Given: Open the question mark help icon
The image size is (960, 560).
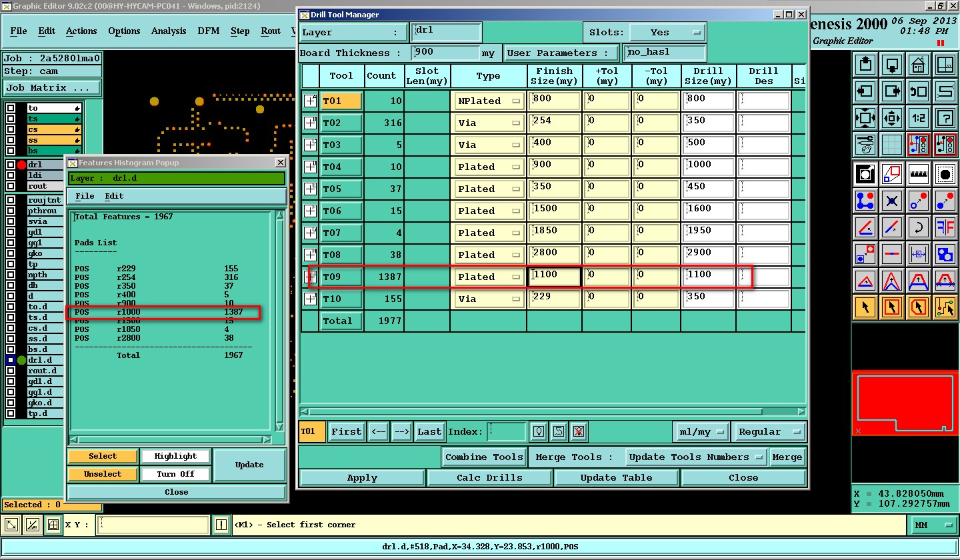Looking at the screenshot, I should 945,118.
